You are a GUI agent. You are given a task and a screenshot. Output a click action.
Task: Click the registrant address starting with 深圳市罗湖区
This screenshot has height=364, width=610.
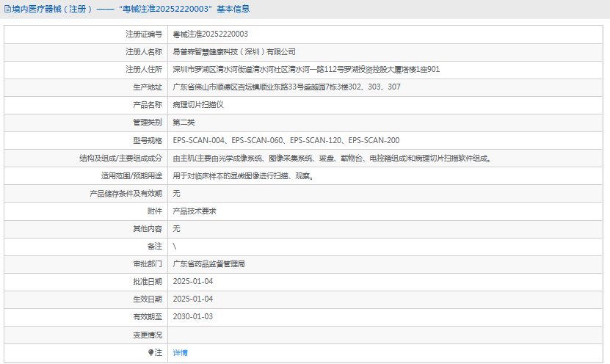point(306,69)
